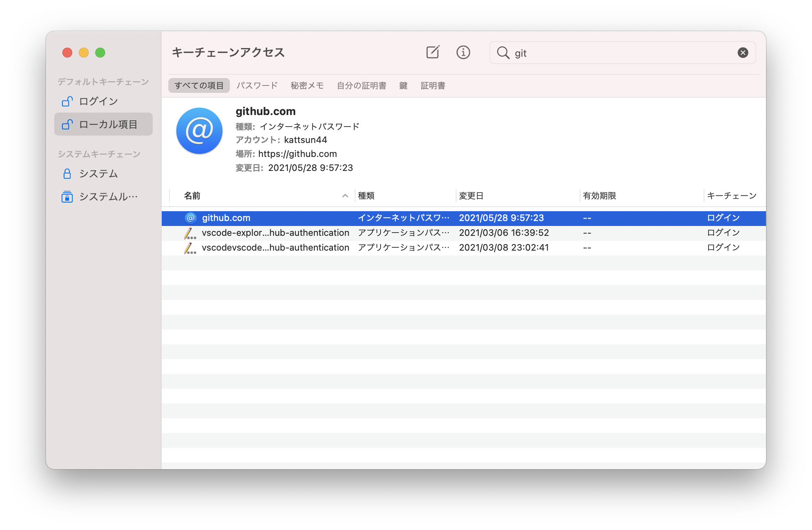The height and width of the screenshot is (530, 812).
Task: Click the new keychain item icon
Action: point(432,53)
